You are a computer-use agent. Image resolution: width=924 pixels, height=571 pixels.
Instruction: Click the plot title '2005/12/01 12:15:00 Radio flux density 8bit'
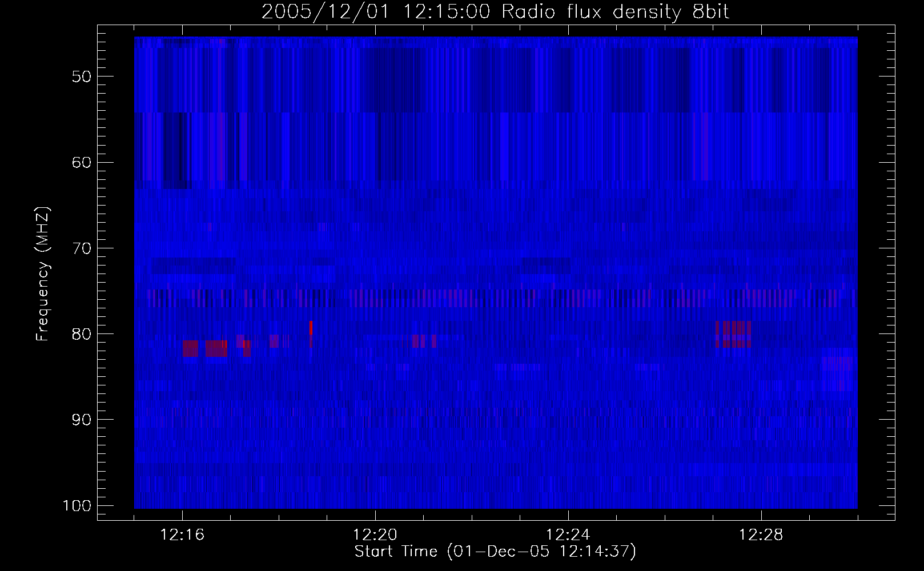click(x=495, y=12)
